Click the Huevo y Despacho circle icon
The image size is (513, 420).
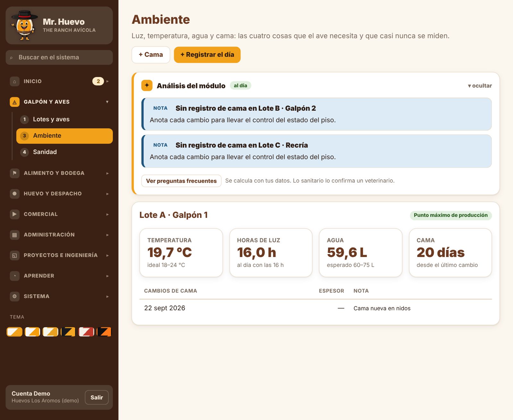click(x=14, y=194)
